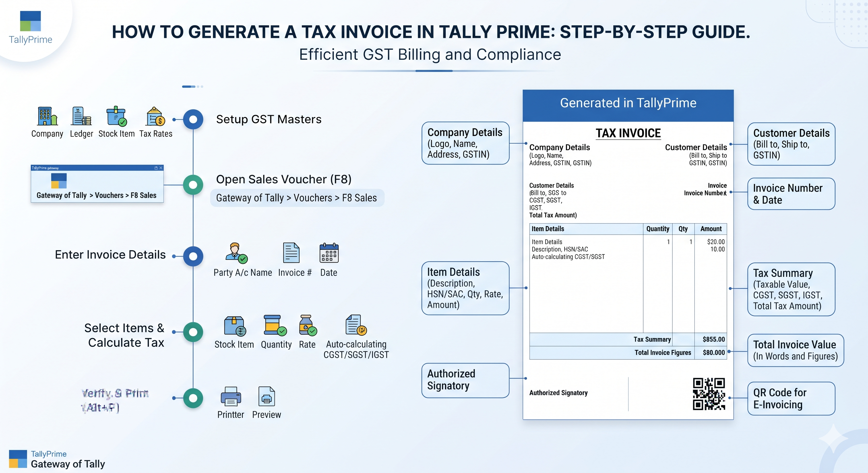Click the Tax Rates icon
Screen dimensions: 868x473
(x=156, y=116)
